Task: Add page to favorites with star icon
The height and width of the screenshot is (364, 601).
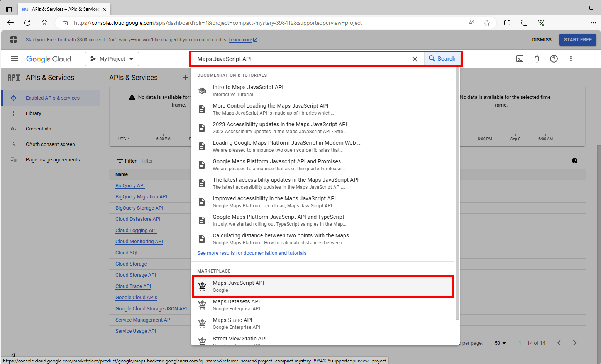Action: 487,23
